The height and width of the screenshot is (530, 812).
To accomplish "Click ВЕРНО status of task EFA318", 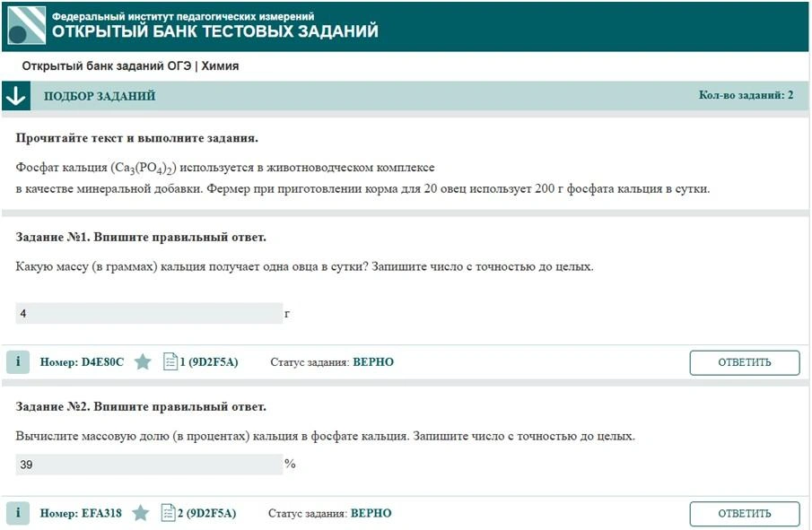I will coord(371,513).
